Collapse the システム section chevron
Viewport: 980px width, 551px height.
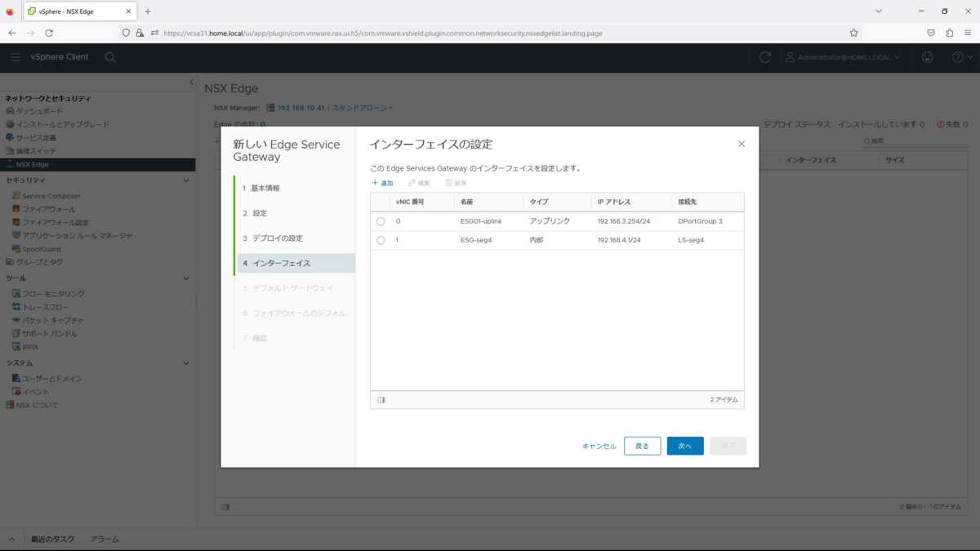point(186,363)
